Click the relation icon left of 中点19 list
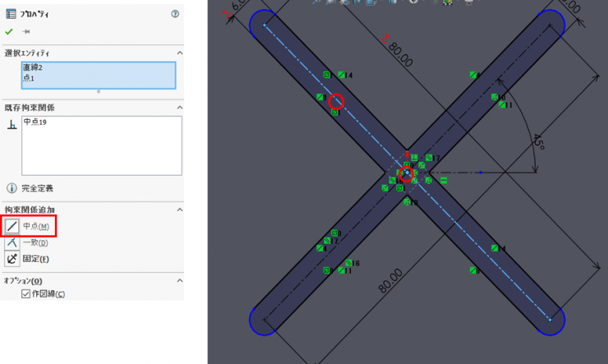Screen dimensions: 608x364 [12, 124]
